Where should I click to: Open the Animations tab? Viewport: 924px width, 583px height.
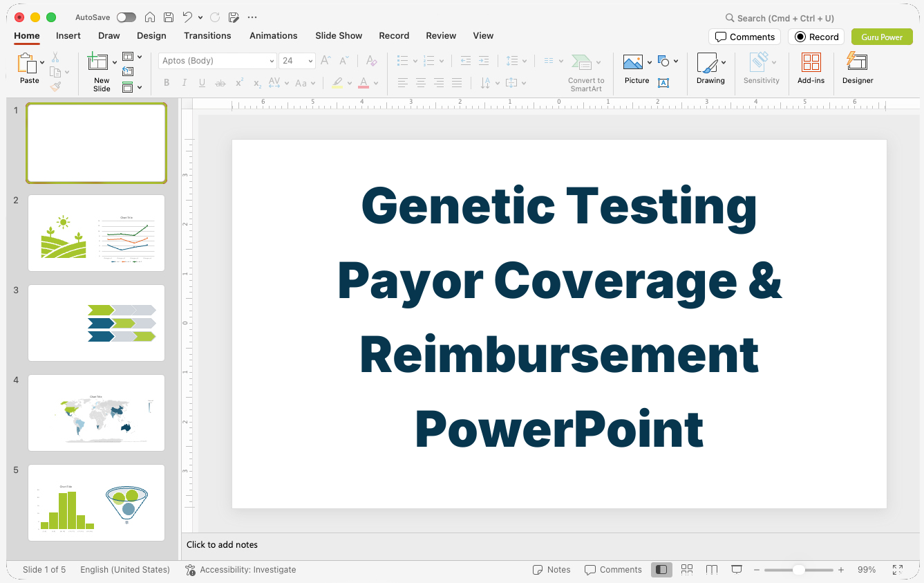[x=274, y=35]
